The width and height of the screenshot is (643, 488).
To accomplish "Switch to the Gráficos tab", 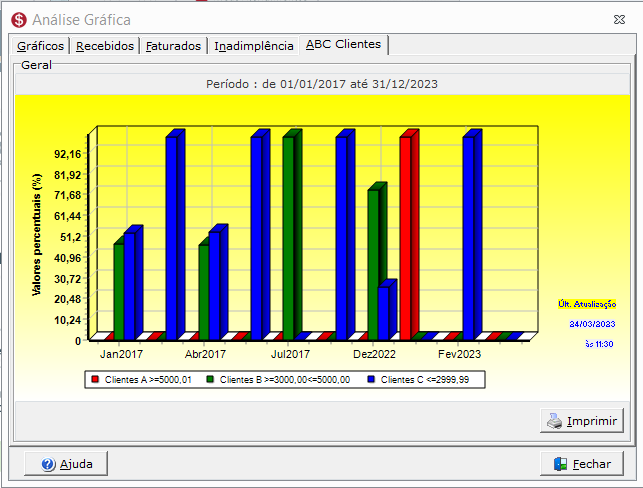I will [x=41, y=46].
